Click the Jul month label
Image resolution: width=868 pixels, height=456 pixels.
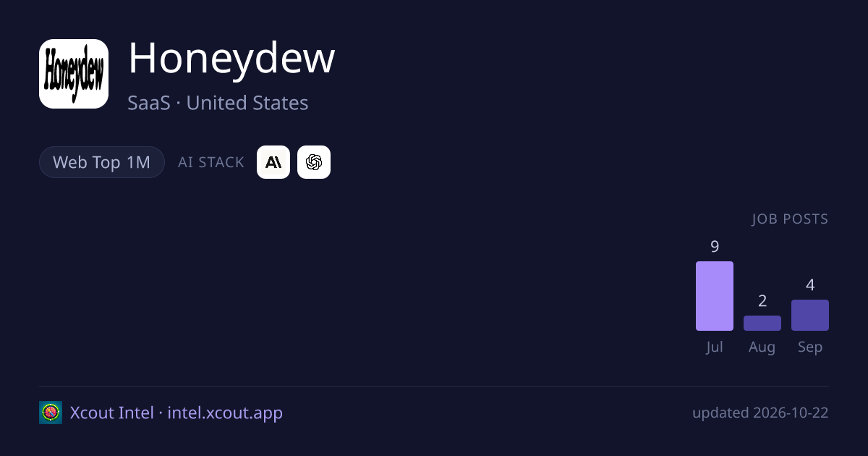pyautogui.click(x=715, y=347)
